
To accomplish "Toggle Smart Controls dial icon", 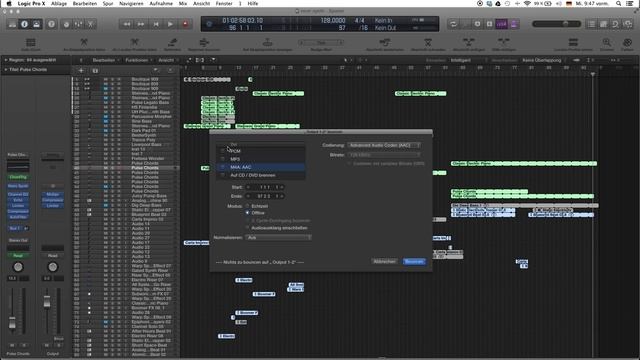I will [x=66, y=24].
